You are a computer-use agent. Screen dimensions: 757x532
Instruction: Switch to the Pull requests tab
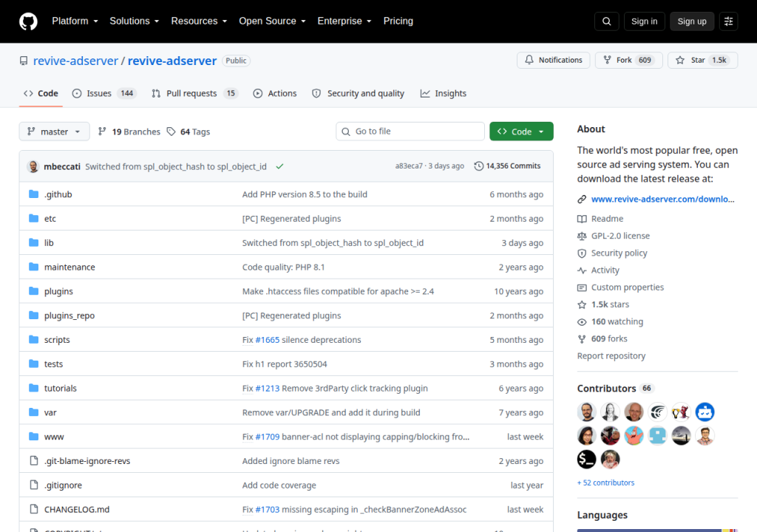(x=195, y=93)
